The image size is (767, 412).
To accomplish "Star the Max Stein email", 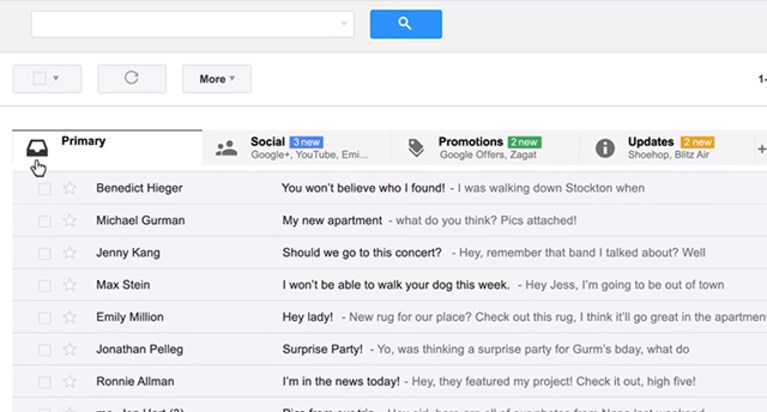I will tap(69, 285).
